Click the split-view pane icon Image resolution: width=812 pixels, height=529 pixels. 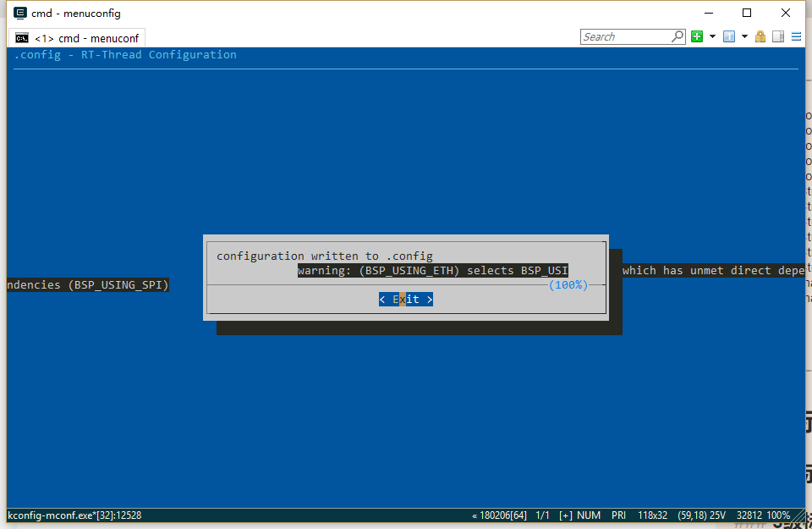click(777, 36)
